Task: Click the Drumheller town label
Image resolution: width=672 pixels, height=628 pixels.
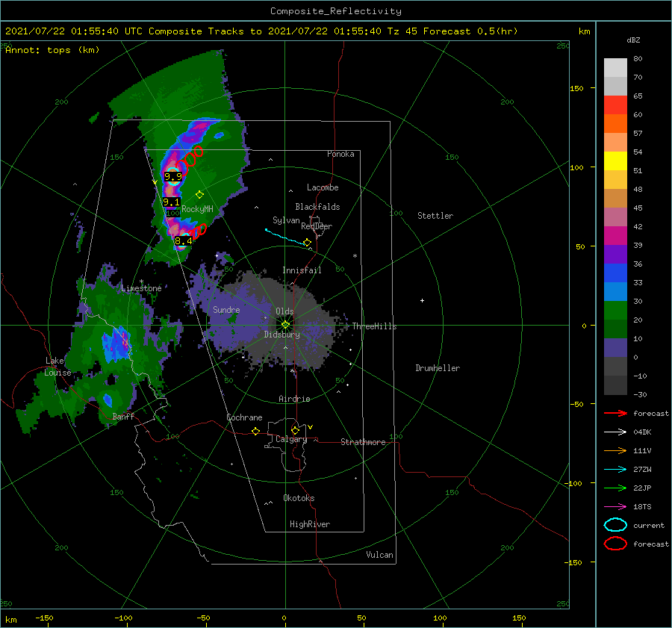Action: [438, 368]
